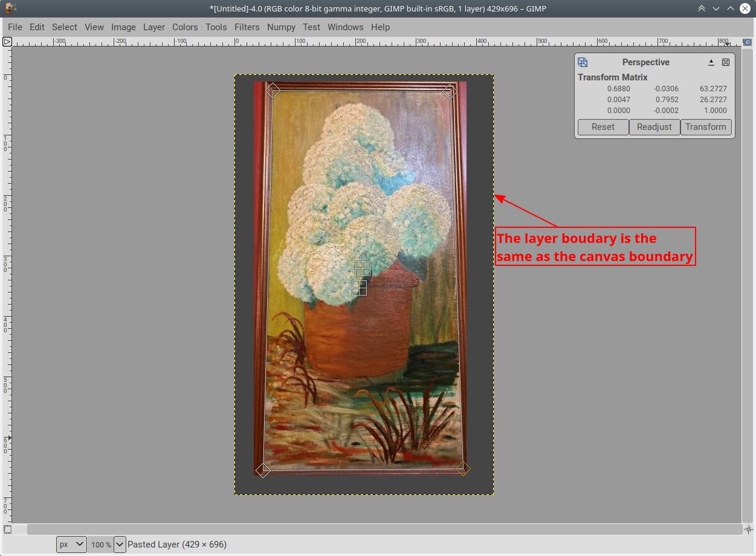This screenshot has height=556, width=756.
Task: Click matrix value 0.7952
Action: (667, 100)
